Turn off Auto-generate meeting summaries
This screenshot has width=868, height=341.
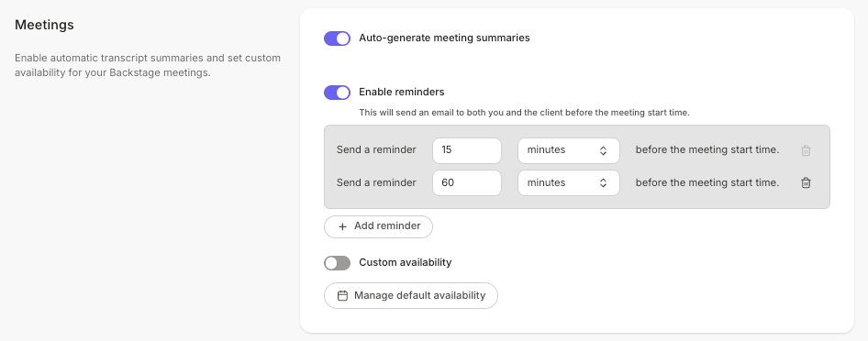tap(337, 38)
